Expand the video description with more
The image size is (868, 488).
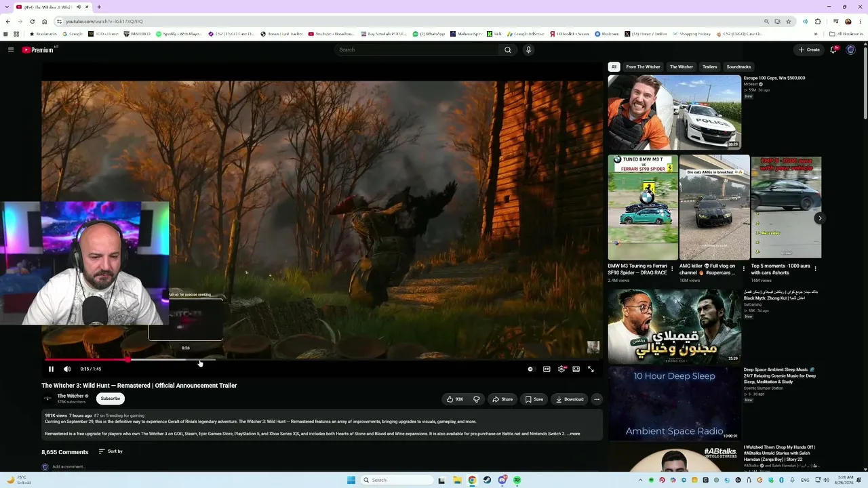click(574, 434)
